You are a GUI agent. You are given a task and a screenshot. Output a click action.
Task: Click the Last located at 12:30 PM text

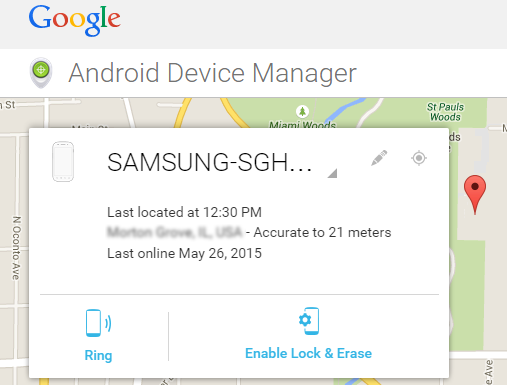pyautogui.click(x=184, y=212)
